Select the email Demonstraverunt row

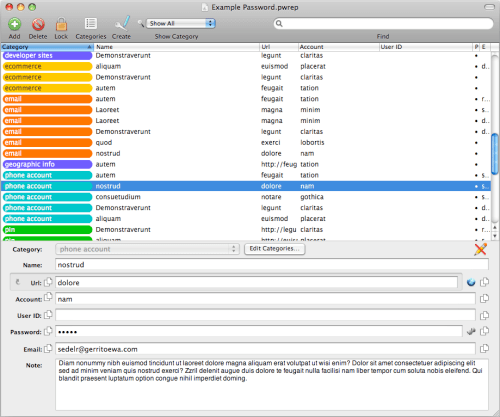pos(246,131)
